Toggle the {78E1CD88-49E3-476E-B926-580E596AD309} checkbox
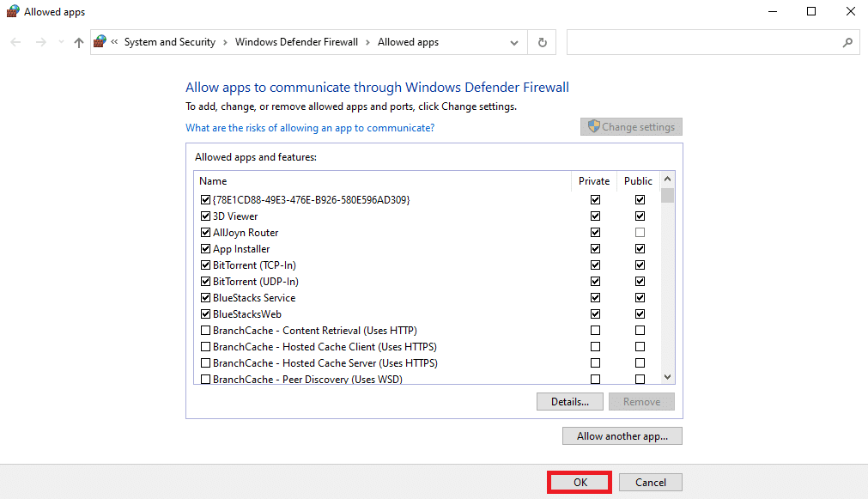The image size is (868, 499). [205, 199]
